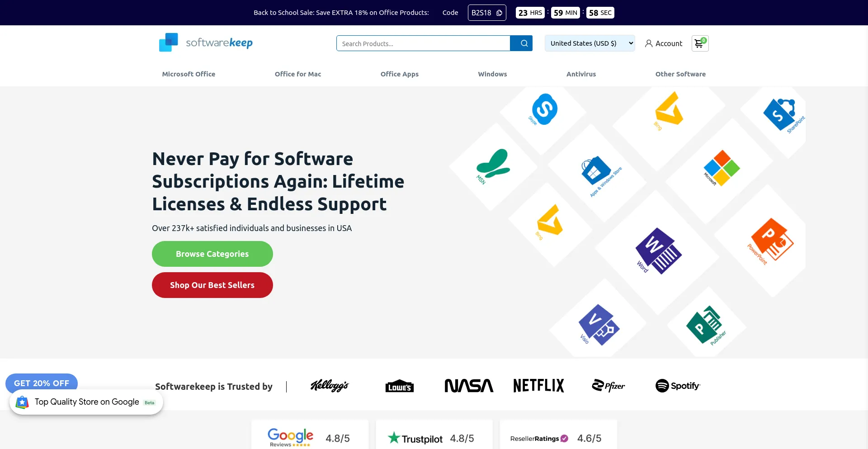Click the B2S18 code button
Viewport: 868px width, 449px height.
coord(487,13)
